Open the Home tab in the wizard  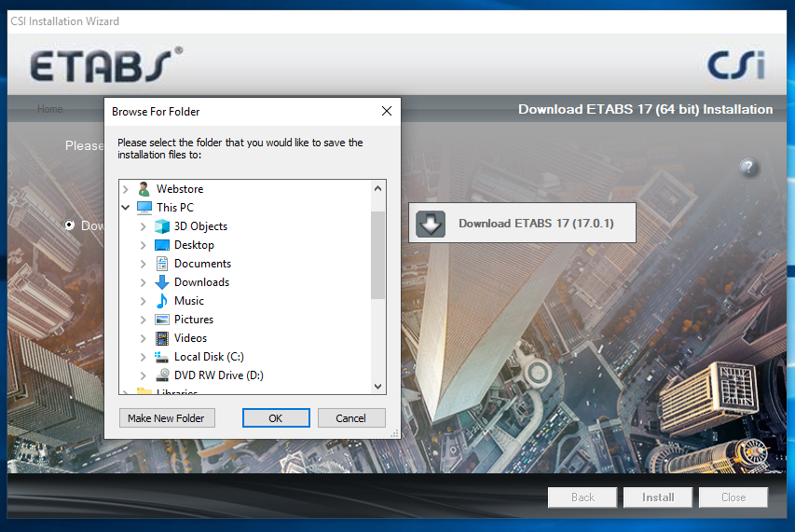point(49,109)
